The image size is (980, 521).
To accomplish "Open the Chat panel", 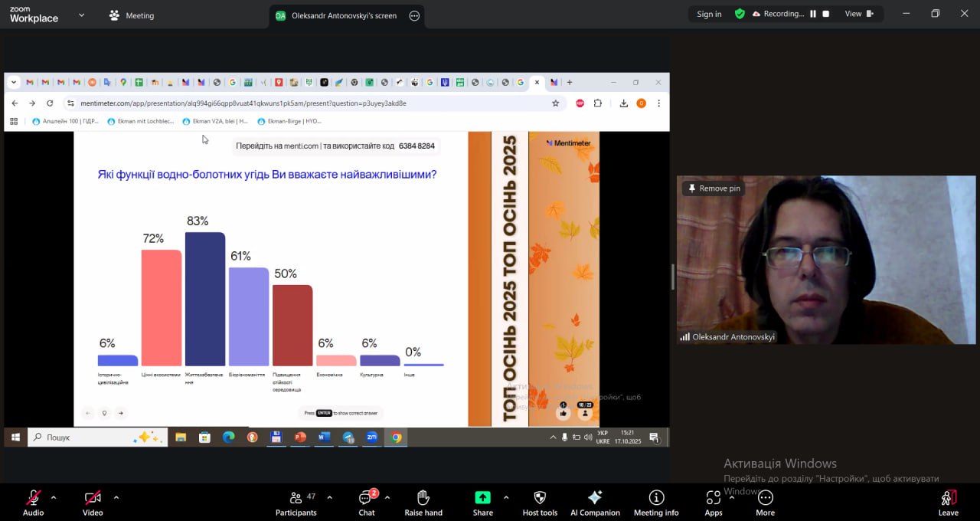I will pyautogui.click(x=367, y=503).
